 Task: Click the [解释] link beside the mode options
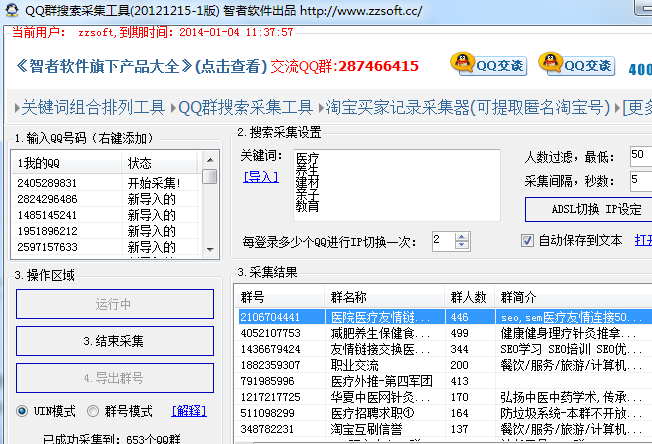click(x=189, y=411)
